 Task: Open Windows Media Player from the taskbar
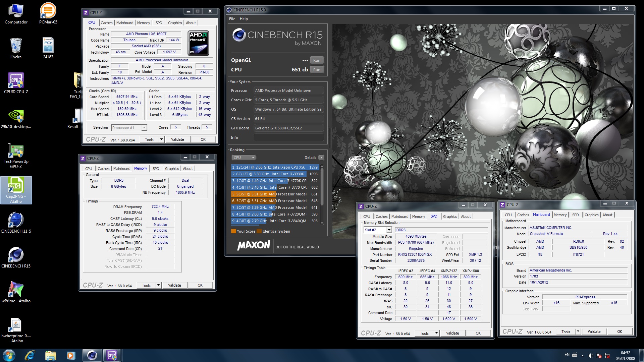pos(71,355)
